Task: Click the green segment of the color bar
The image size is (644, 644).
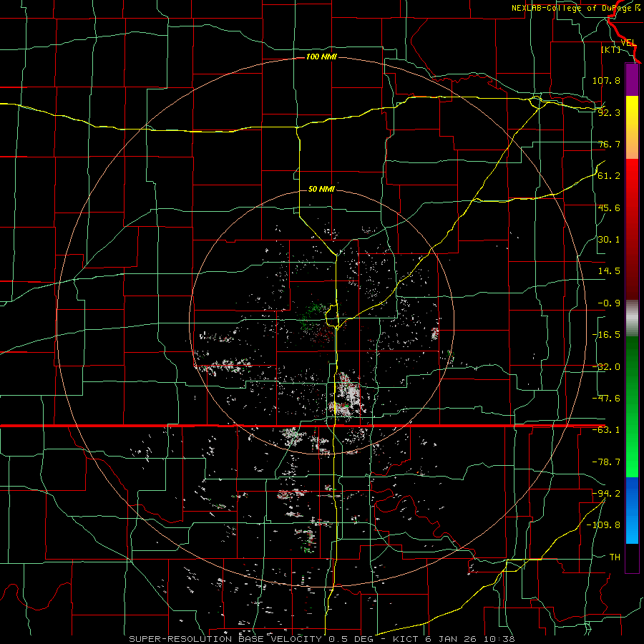Action: click(x=632, y=406)
